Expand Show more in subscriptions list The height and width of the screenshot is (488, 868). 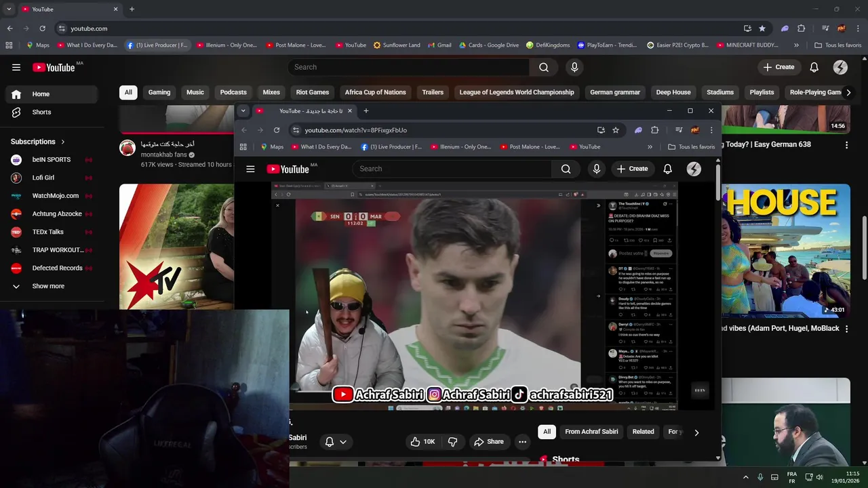(52, 286)
